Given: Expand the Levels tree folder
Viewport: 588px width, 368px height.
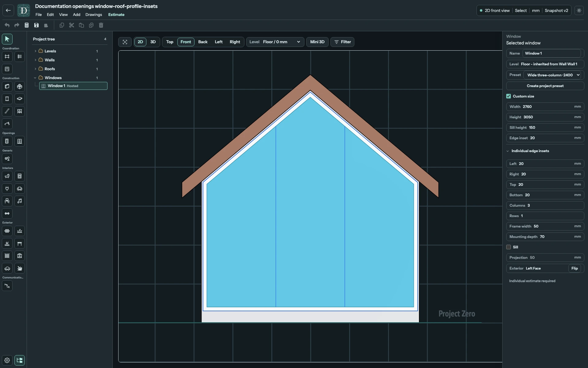Looking at the screenshot, I should click(x=35, y=51).
